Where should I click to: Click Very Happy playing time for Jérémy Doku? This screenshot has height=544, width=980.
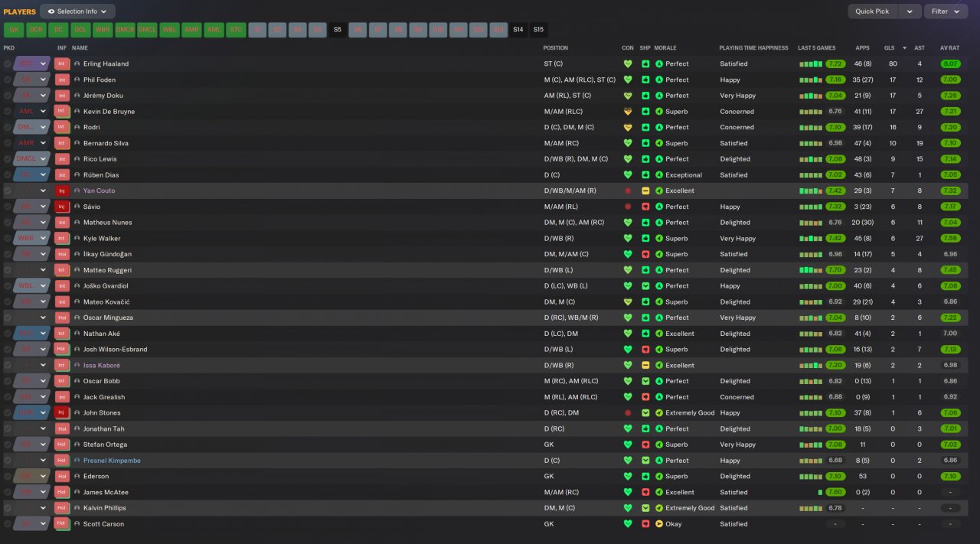[x=738, y=96]
